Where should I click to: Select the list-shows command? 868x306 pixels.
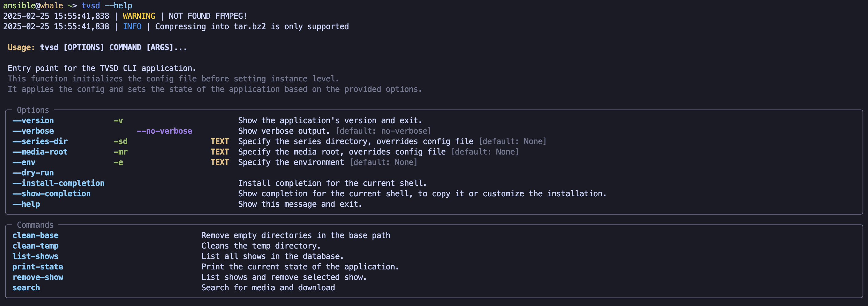pyautogui.click(x=35, y=256)
